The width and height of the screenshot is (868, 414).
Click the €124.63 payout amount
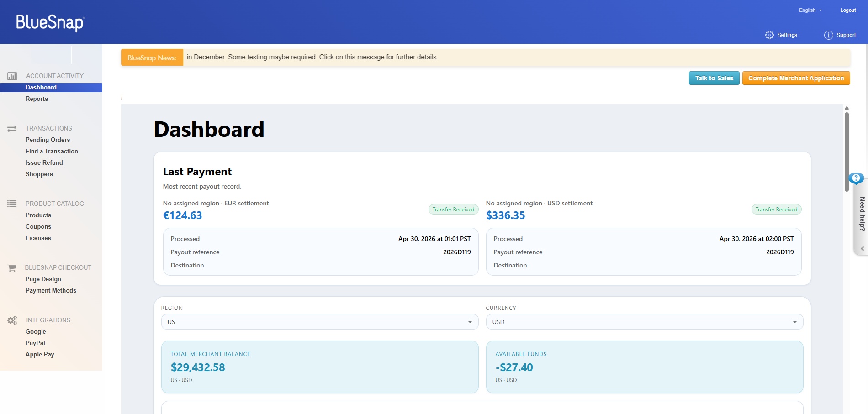pyautogui.click(x=182, y=215)
